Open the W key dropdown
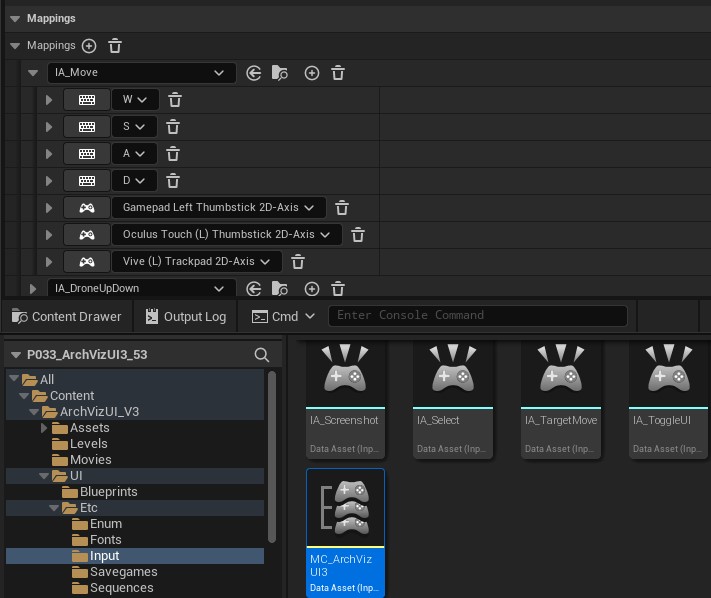711x598 pixels. [135, 100]
